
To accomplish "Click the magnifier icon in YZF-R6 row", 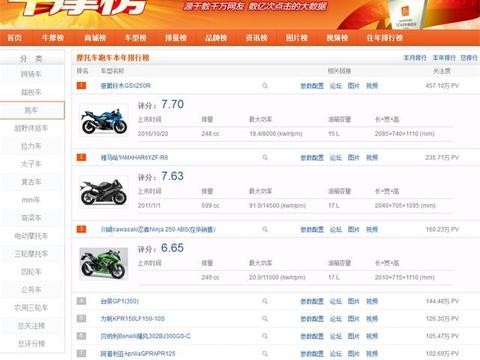I will (x=265, y=157).
